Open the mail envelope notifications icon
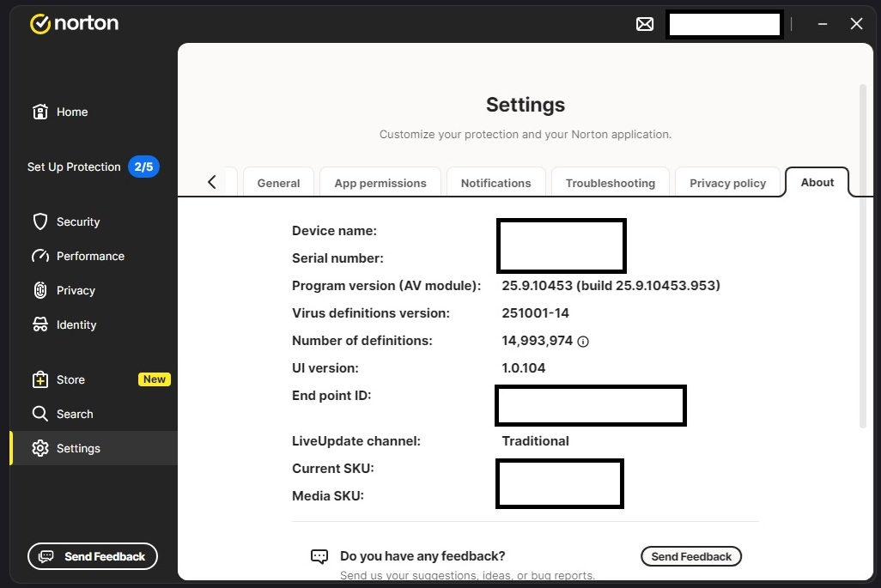The height and width of the screenshot is (588, 881). click(644, 24)
